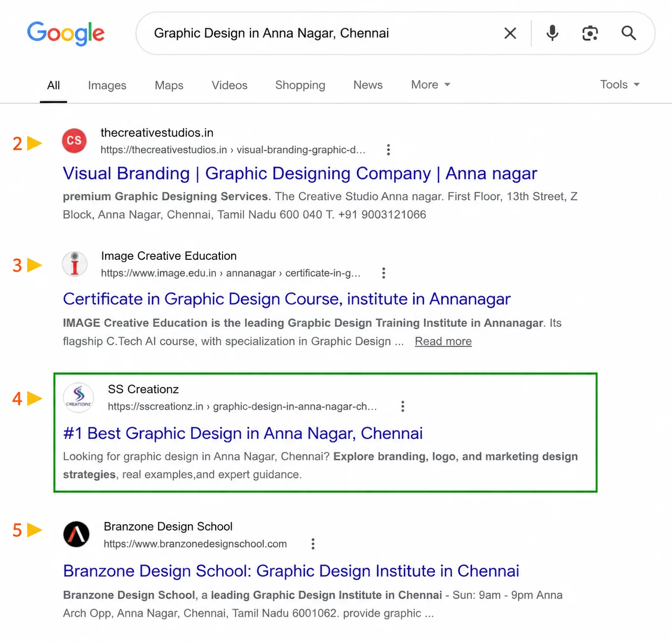Click the Branzone Design School site name

168,527
